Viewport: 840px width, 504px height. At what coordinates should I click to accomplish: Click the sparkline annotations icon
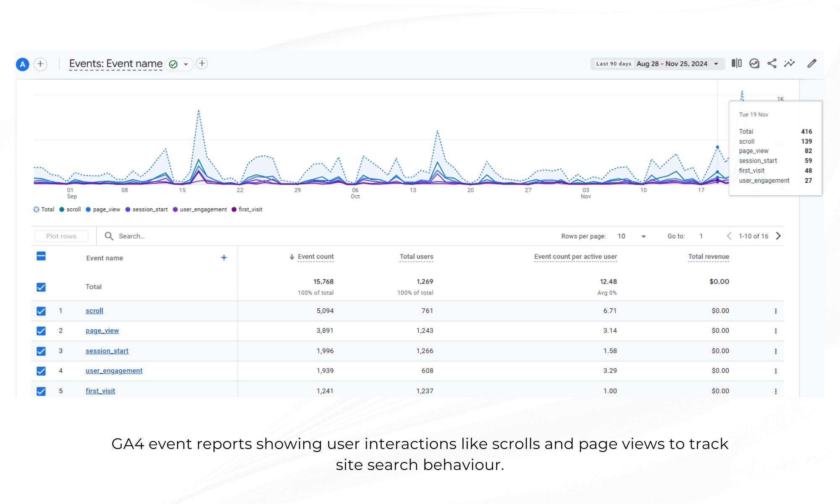(790, 63)
